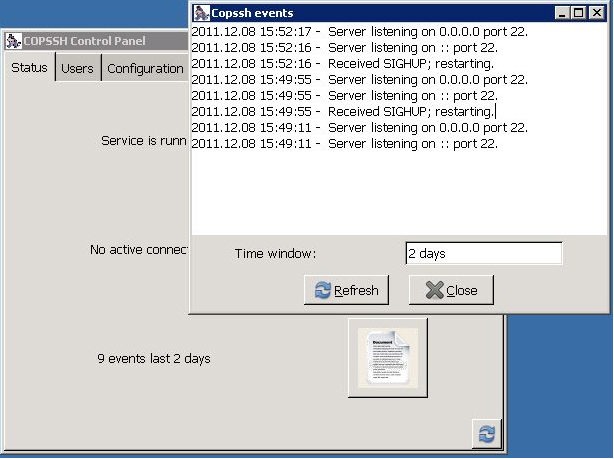Switch to the Configuration tab

[145, 68]
